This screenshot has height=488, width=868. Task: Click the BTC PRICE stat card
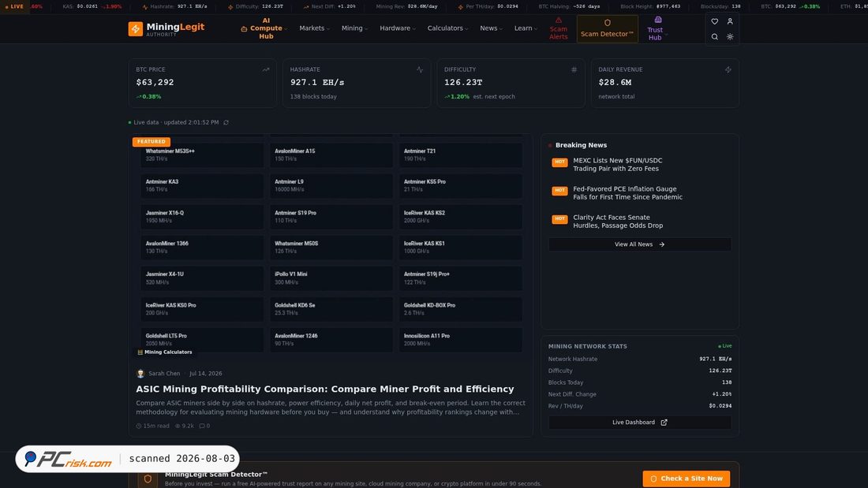click(203, 84)
